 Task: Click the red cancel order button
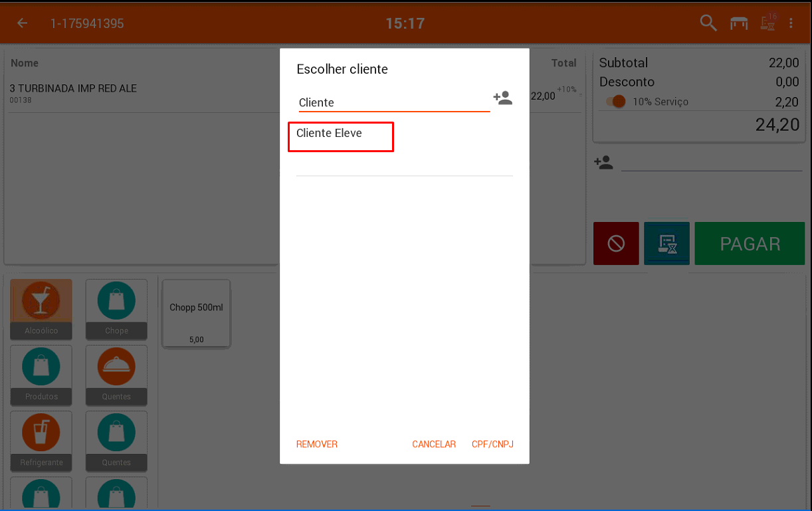point(616,244)
